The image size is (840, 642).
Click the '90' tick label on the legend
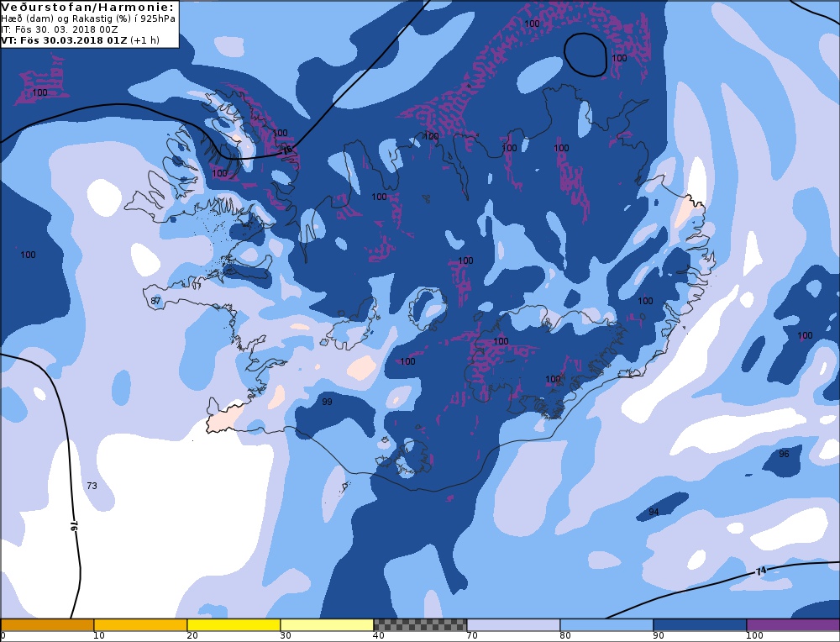tap(659, 636)
